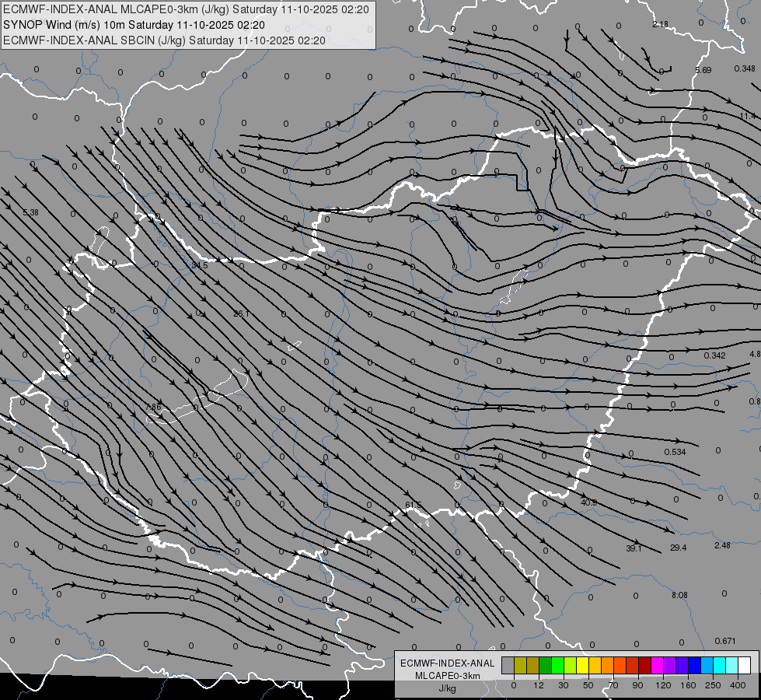761x700 pixels.
Task: Click the bright green legend swatch
Action: pyautogui.click(x=557, y=665)
